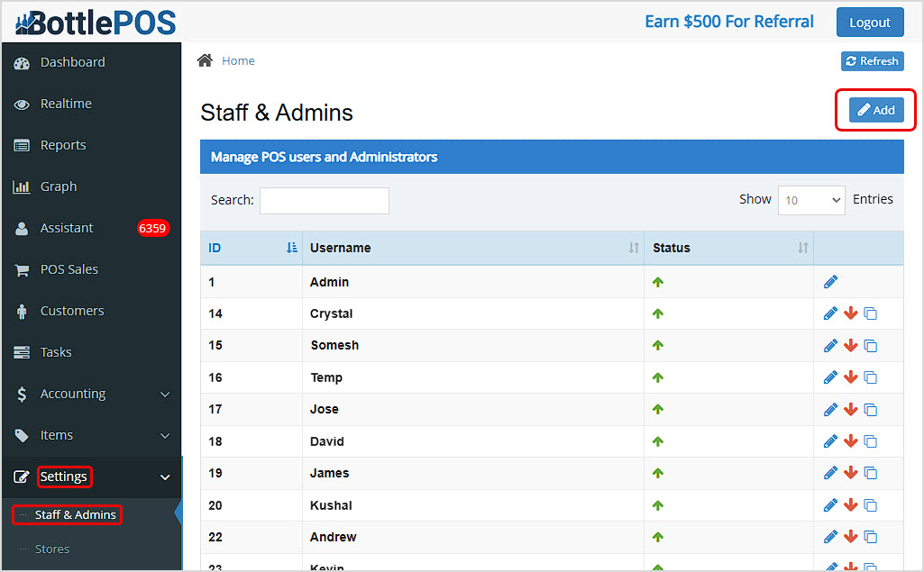Click Kushal's green status arrow

click(658, 505)
